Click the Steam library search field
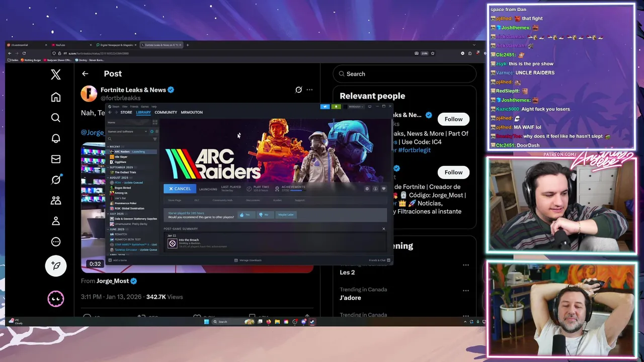The height and width of the screenshot is (362, 644). (129, 139)
